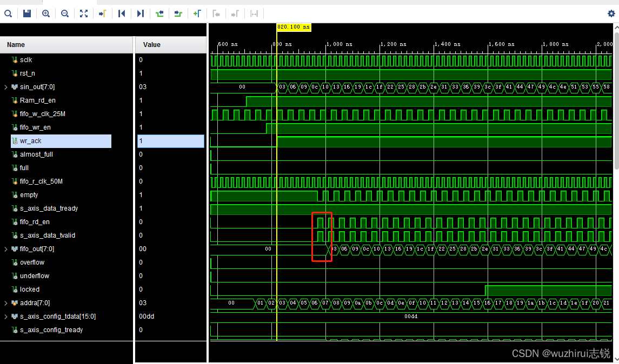Jump to previous transition
Screen dimensions: 619x364
tap(159, 14)
